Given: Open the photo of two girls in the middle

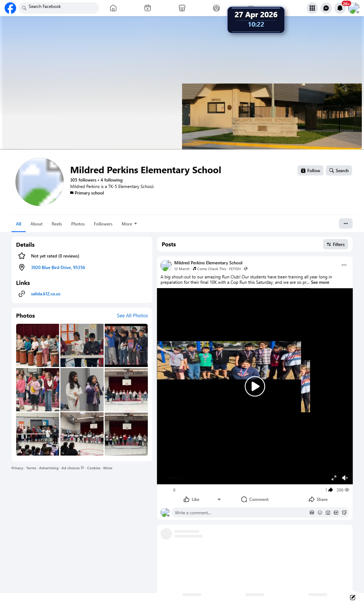Looking at the screenshot, I should point(82,390).
